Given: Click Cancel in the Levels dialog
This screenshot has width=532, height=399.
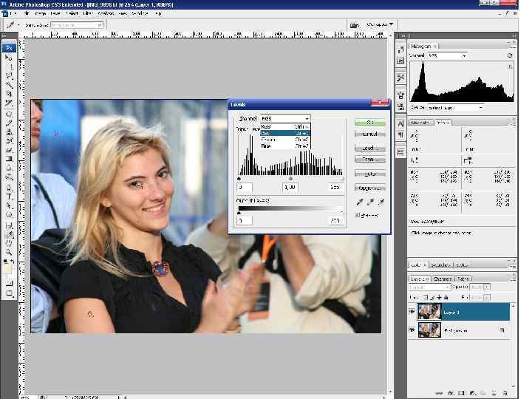Looking at the screenshot, I should 370,134.
